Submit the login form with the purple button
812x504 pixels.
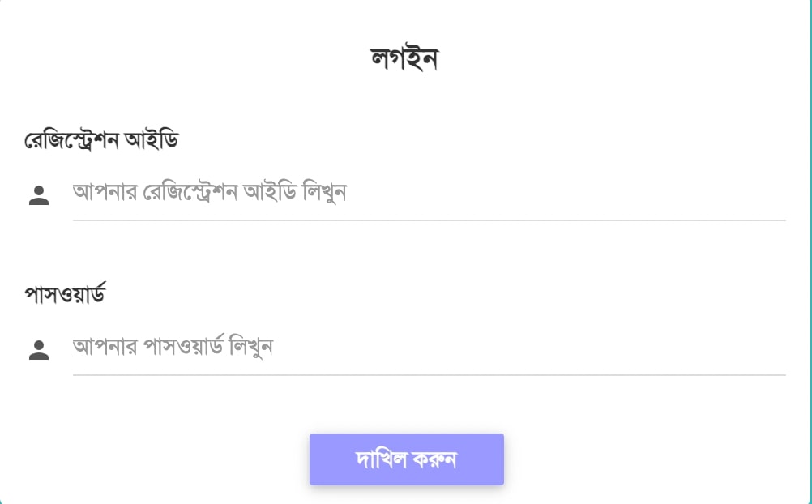[407, 459]
